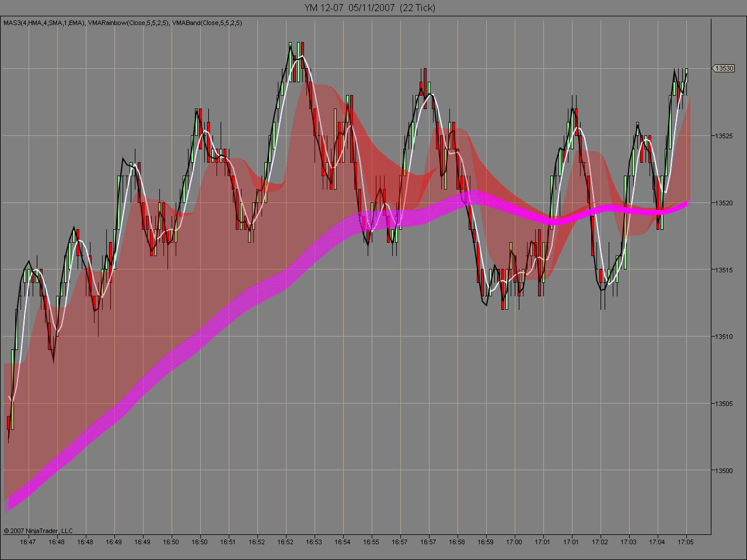Click the 17:00 time axis label
Image resolution: width=747 pixels, height=560 pixels.
click(514, 542)
